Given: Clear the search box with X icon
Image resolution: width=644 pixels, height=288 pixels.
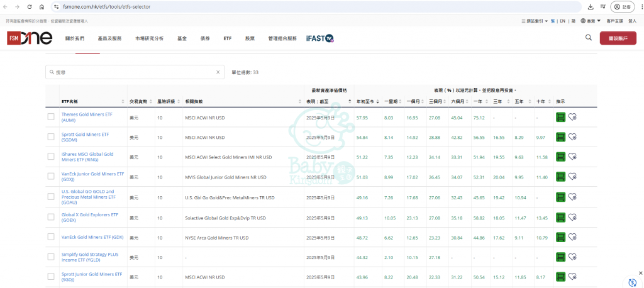Looking at the screenshot, I should (218, 72).
